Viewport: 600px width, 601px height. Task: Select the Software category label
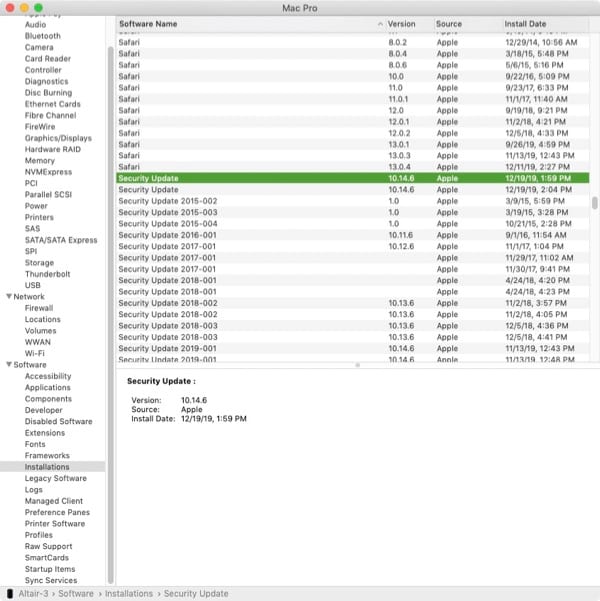(x=30, y=365)
